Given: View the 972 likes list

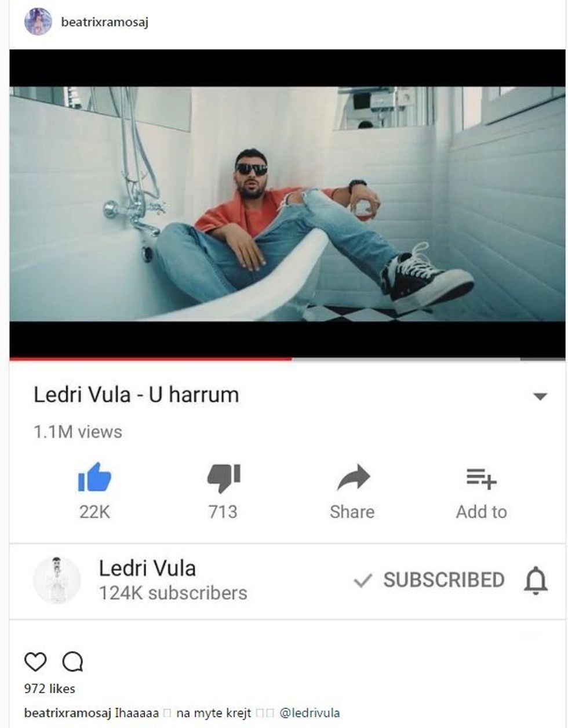Looking at the screenshot, I should 50,689.
